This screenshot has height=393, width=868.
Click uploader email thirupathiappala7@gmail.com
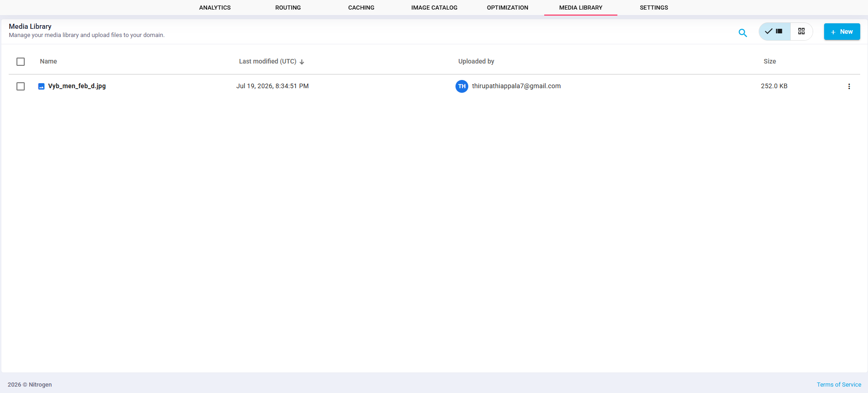click(516, 86)
